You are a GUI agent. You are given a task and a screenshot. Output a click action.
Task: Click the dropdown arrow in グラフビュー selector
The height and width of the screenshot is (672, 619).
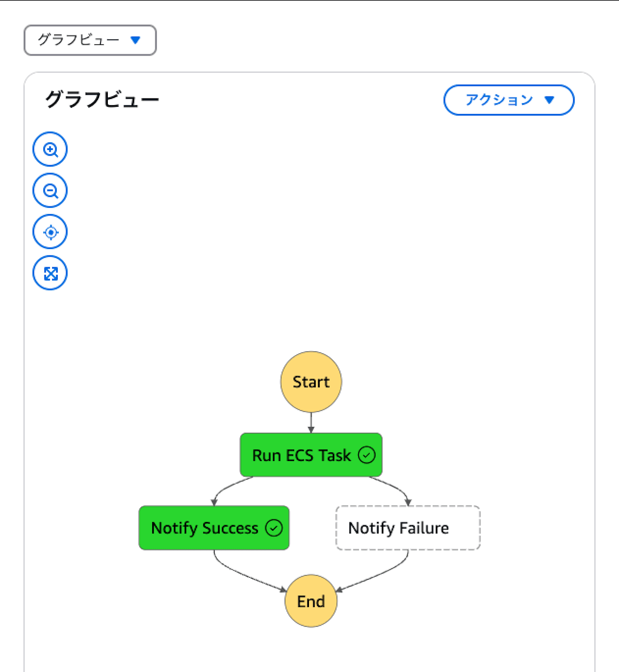click(x=135, y=40)
